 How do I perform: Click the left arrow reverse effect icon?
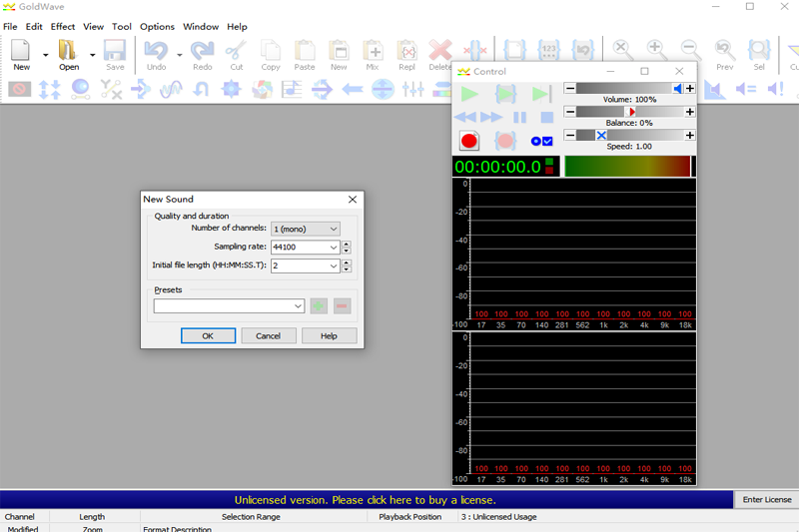coord(353,89)
